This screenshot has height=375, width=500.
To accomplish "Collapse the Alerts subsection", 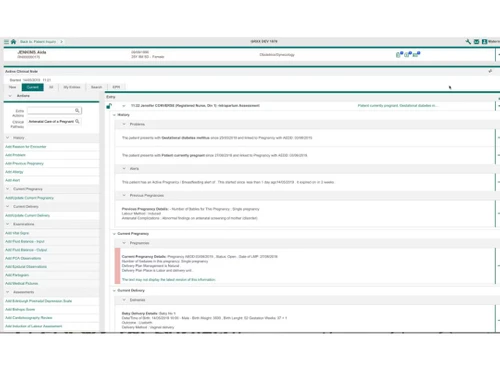I will point(124,169).
